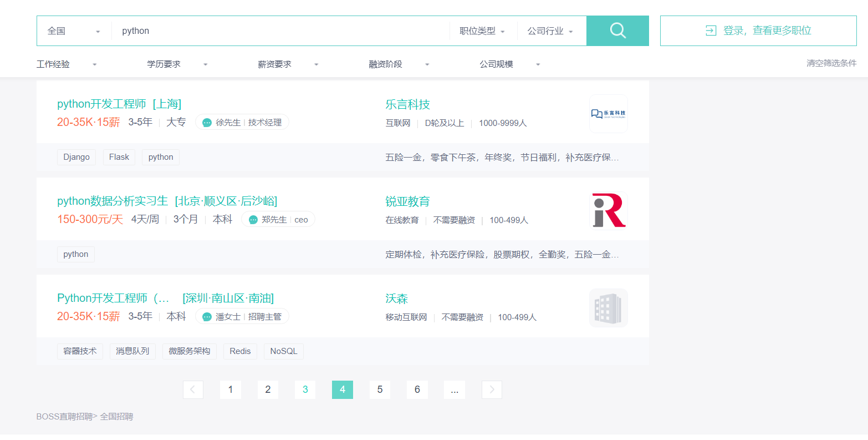868x440 pixels.
Task: Click python tag under 乐言科技 job
Action: click(161, 157)
